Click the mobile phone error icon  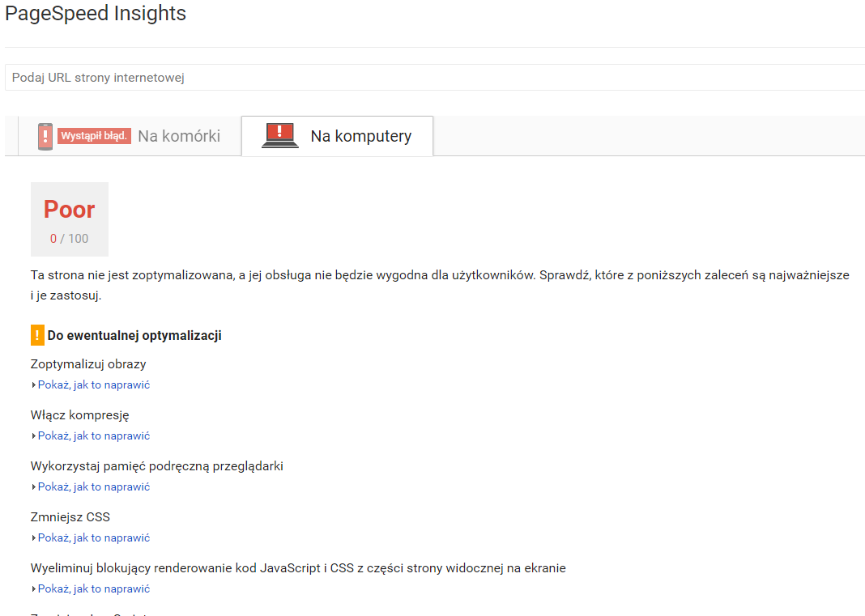(x=45, y=136)
